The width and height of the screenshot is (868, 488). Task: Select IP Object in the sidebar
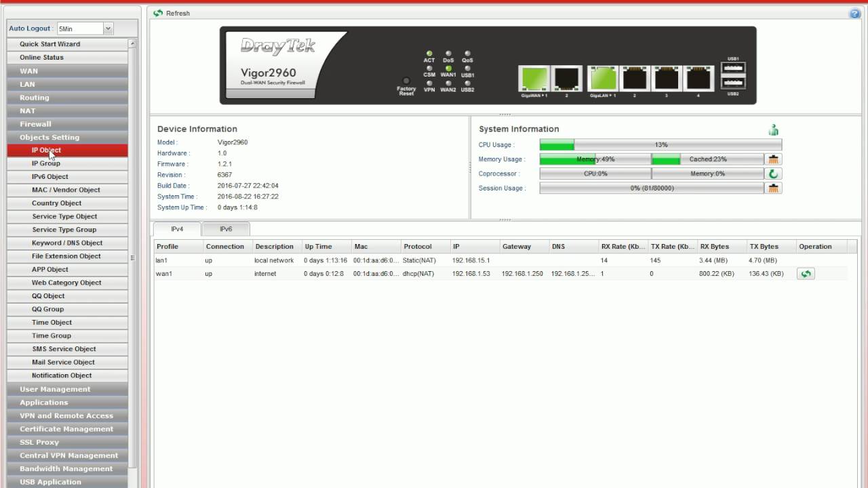[67, 150]
